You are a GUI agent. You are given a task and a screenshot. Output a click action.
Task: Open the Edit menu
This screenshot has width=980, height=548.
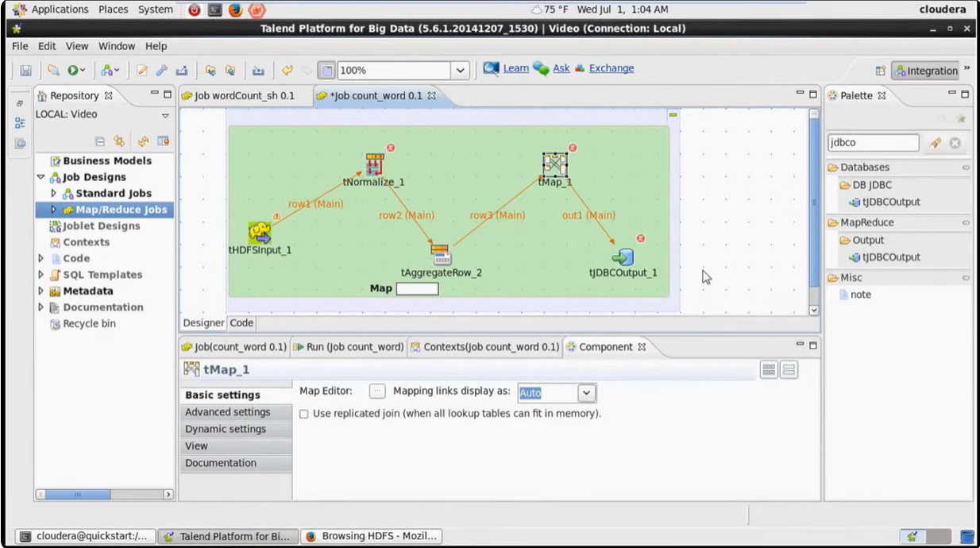pos(47,46)
